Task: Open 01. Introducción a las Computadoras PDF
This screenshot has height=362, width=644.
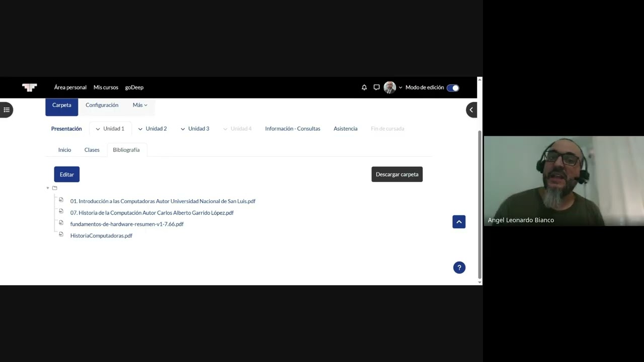Action: (x=163, y=201)
